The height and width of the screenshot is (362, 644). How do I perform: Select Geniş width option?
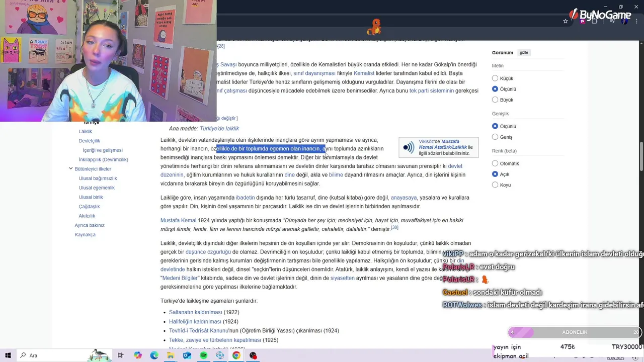[x=495, y=137]
